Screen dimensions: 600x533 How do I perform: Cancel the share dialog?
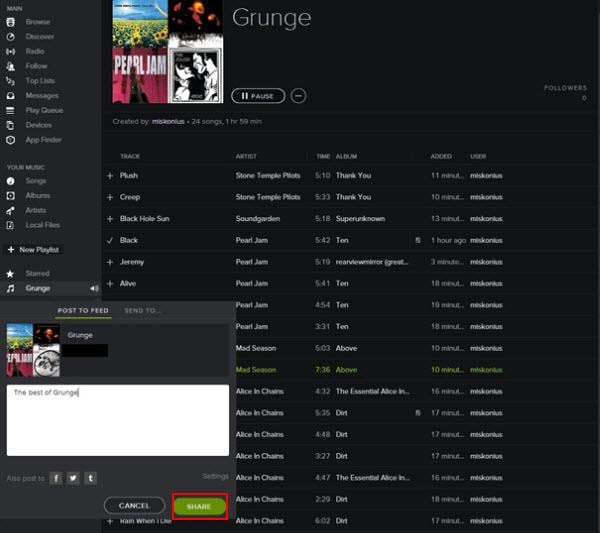coord(134,505)
